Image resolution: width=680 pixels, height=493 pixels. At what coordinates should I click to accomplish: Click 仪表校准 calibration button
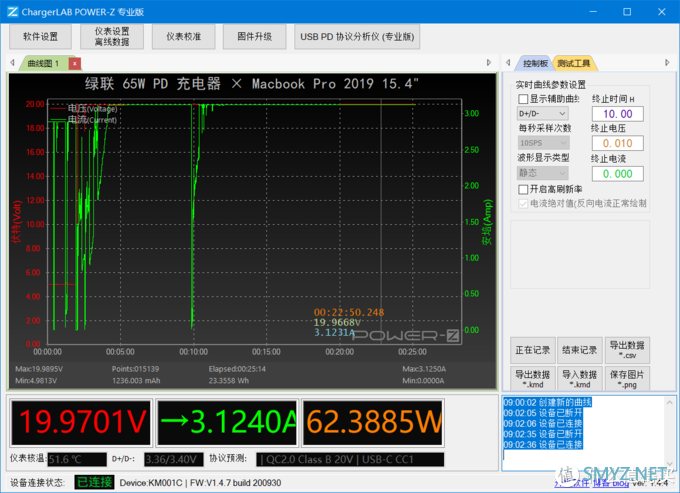pos(183,36)
